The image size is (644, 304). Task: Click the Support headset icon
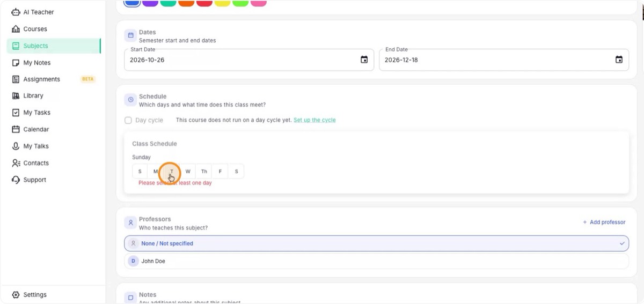click(16, 180)
